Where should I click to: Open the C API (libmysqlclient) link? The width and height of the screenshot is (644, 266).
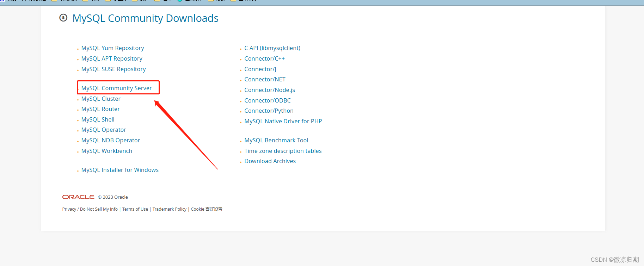pyautogui.click(x=272, y=48)
